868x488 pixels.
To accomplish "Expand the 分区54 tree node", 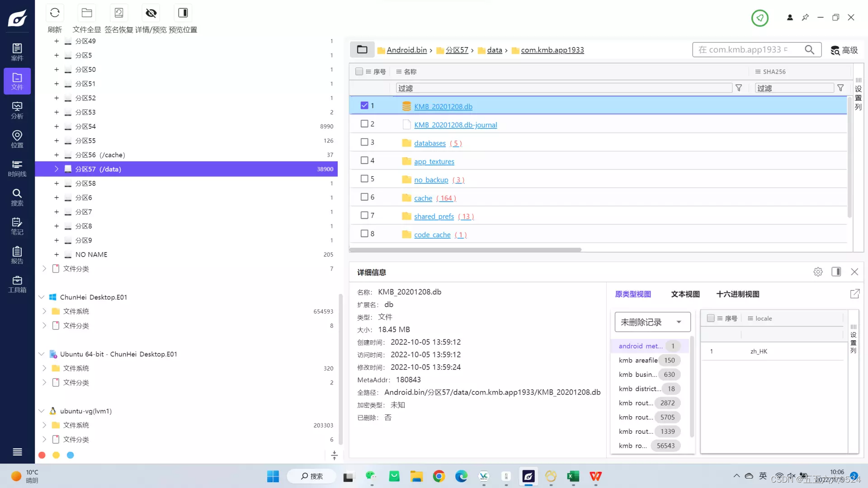I will pyautogui.click(x=57, y=127).
